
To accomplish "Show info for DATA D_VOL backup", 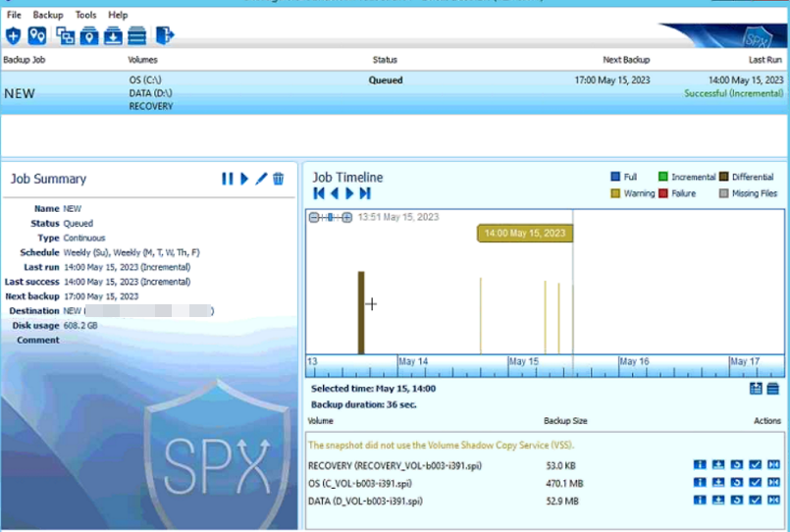I will [x=700, y=501].
